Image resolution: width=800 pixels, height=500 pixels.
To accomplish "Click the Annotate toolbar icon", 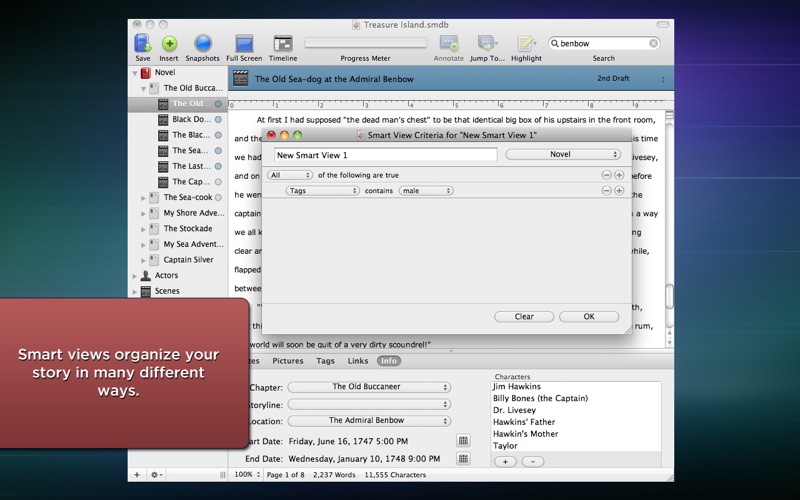I will pyautogui.click(x=449, y=44).
